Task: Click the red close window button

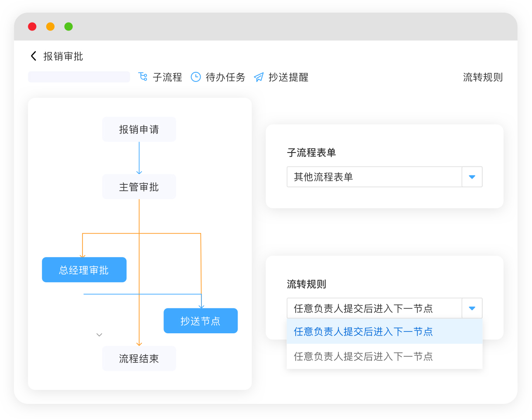Action: (32, 27)
